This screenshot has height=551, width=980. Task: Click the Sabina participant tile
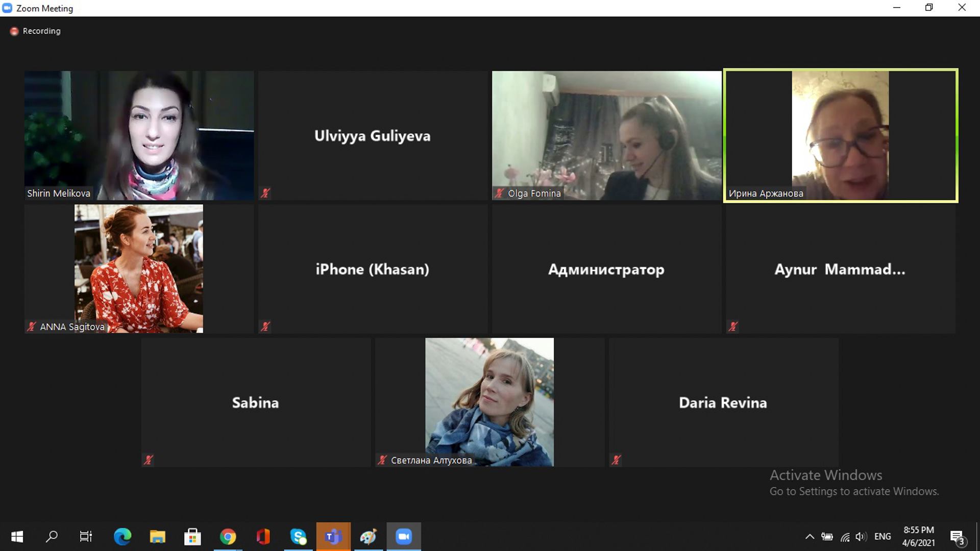pyautogui.click(x=256, y=402)
